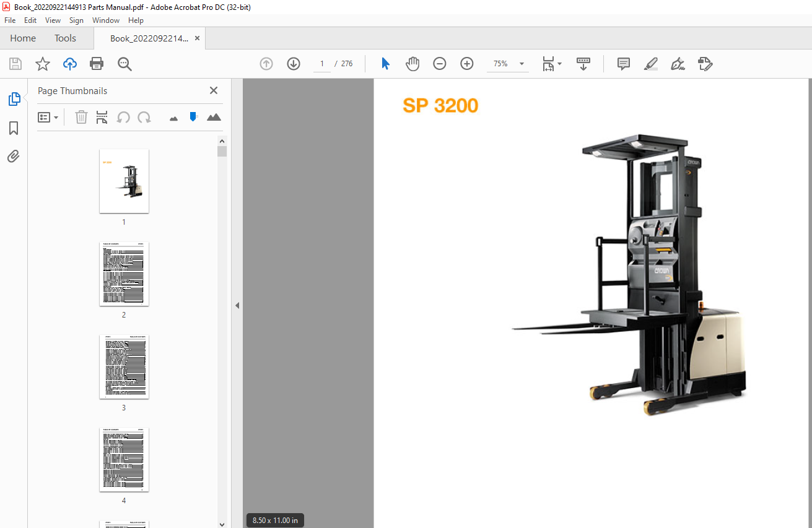This screenshot has height=528, width=812.
Task: Go to next page arrow
Action: (x=294, y=64)
